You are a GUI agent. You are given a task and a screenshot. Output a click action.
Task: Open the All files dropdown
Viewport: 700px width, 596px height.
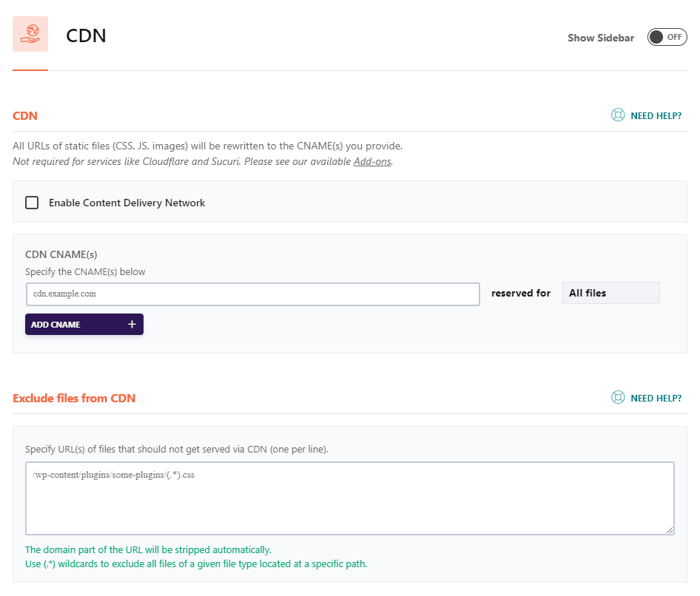(x=610, y=293)
